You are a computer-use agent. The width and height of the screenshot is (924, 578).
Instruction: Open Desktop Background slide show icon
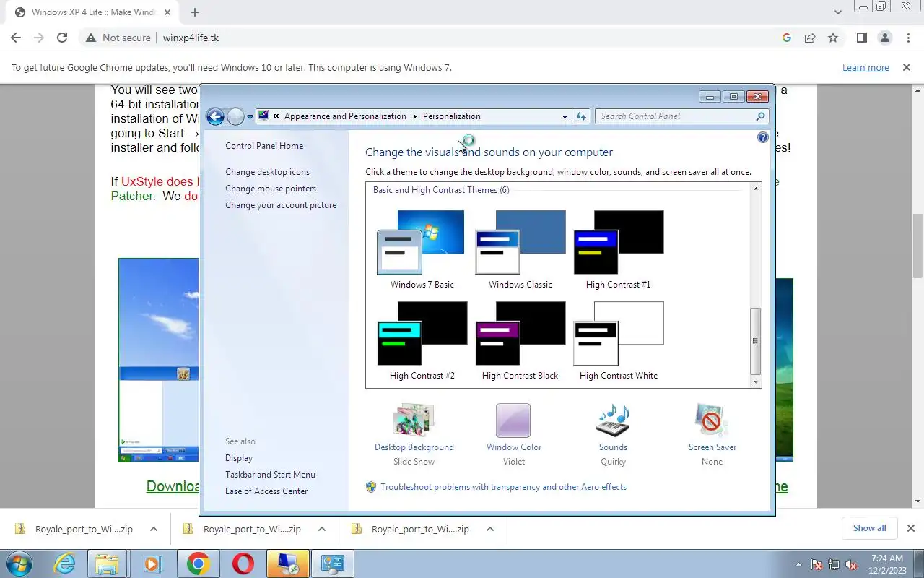pyautogui.click(x=414, y=420)
